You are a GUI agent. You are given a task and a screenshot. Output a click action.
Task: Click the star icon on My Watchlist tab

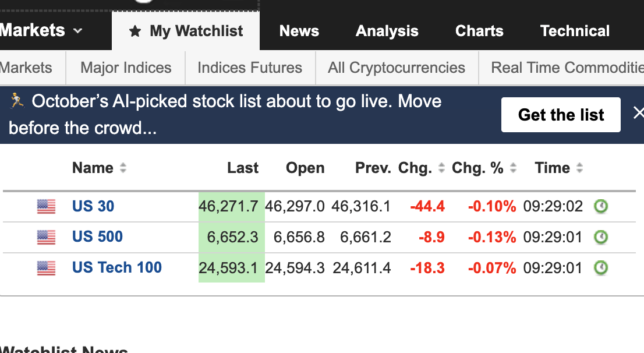pos(135,31)
